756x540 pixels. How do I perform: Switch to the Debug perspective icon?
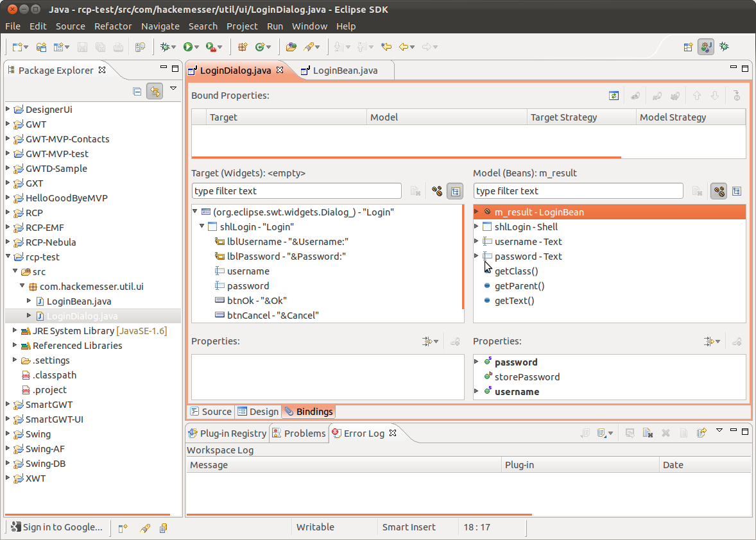[724, 47]
